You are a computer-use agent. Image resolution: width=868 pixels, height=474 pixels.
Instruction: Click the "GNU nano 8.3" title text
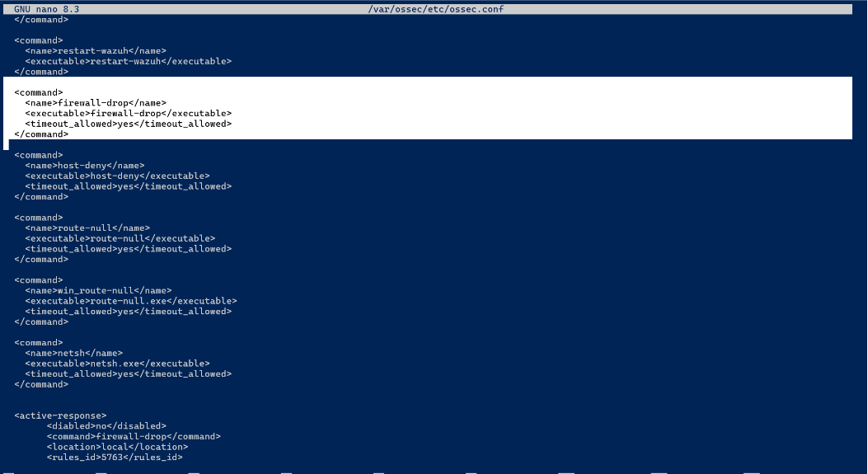46,9
